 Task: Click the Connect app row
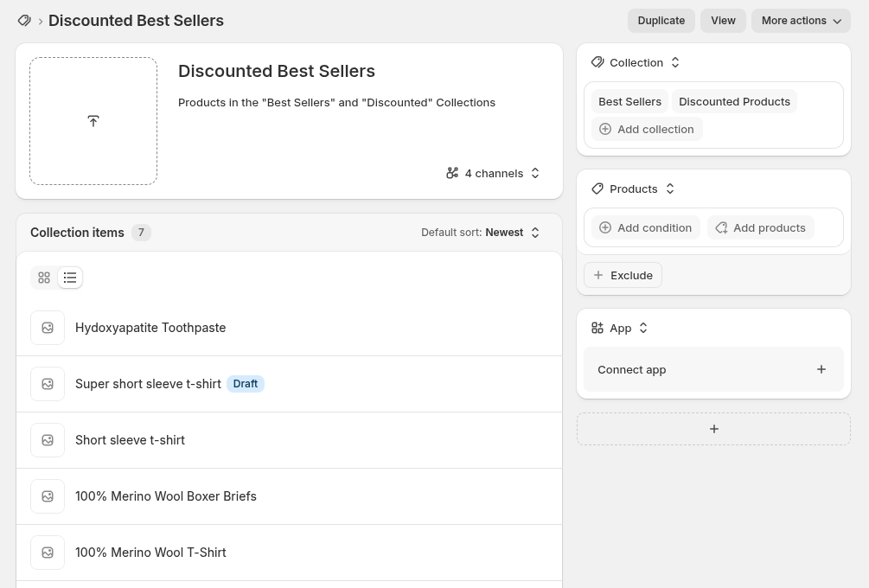(x=714, y=369)
